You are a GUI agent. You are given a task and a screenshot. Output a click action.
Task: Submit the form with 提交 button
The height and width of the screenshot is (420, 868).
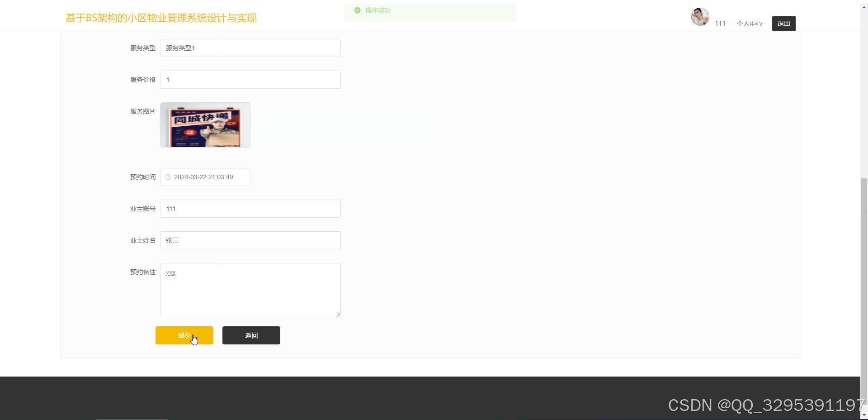184,335
